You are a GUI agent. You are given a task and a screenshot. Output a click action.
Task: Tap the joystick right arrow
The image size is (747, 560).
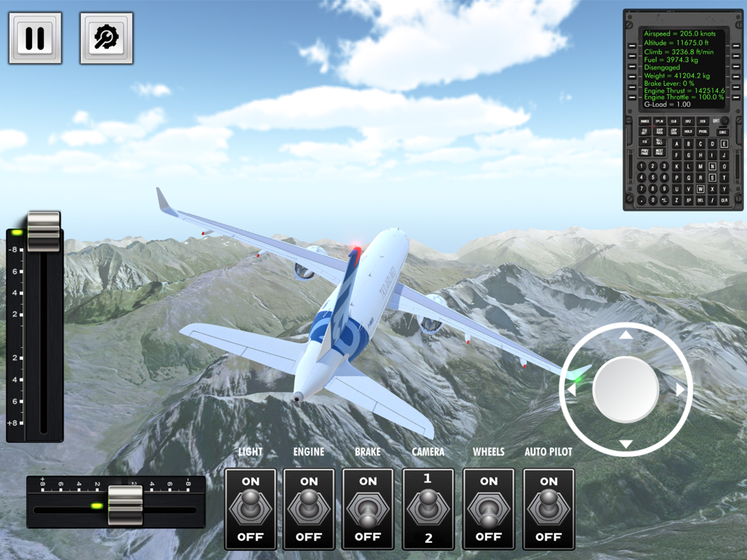(681, 390)
